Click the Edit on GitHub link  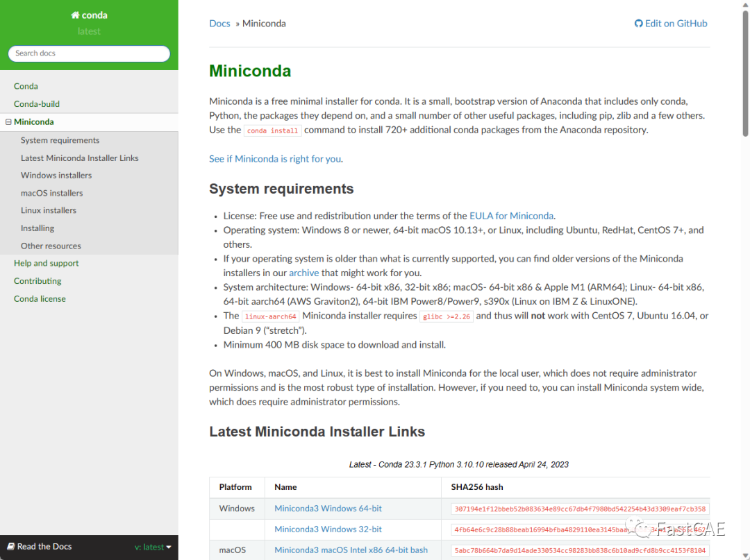[671, 24]
